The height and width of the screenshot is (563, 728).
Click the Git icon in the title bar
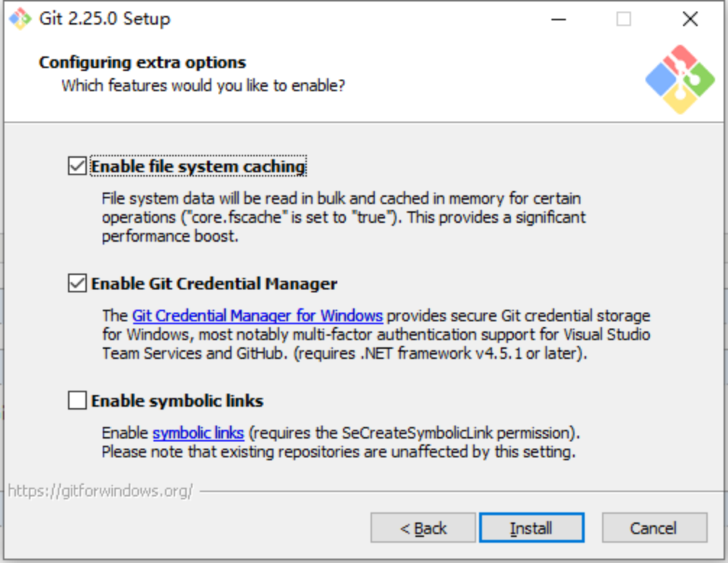(x=20, y=19)
